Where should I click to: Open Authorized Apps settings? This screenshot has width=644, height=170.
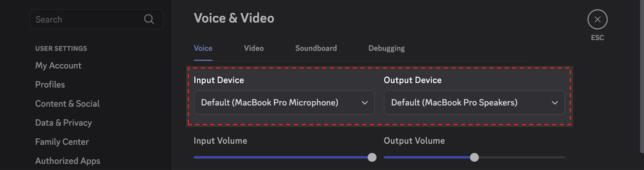[68, 161]
